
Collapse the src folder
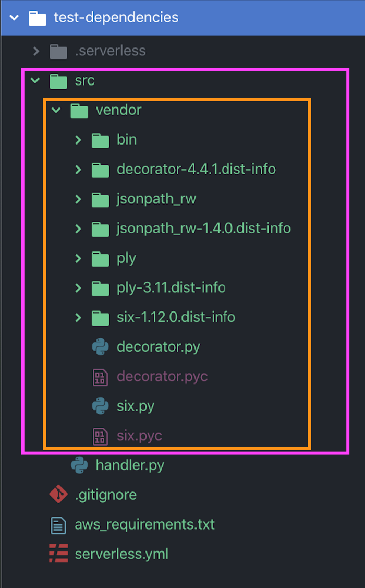[35, 81]
